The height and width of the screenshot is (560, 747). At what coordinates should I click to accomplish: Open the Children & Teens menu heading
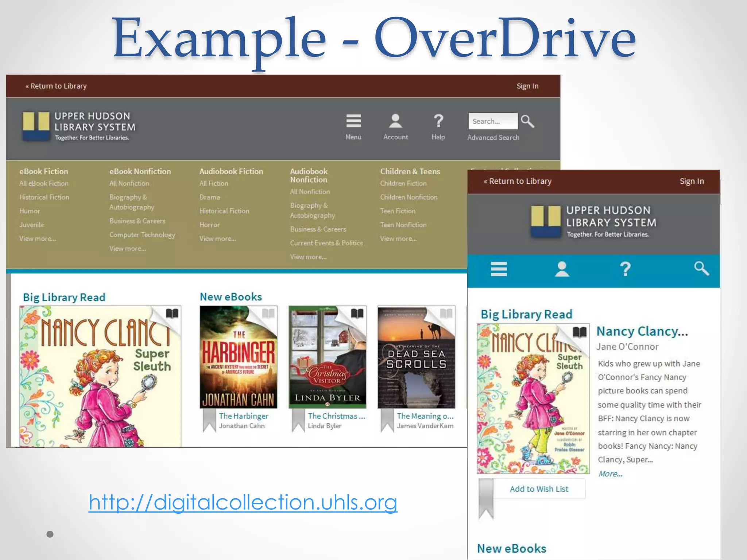410,171
